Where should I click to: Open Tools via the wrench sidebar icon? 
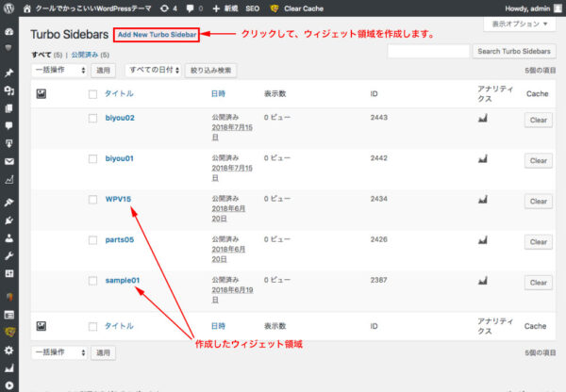click(x=9, y=255)
